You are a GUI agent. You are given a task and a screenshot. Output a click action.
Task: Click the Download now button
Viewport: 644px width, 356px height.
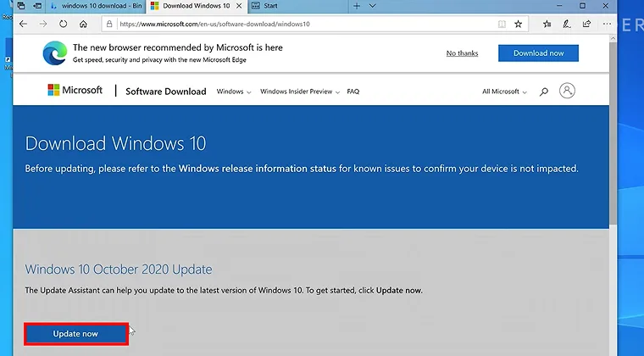point(538,53)
